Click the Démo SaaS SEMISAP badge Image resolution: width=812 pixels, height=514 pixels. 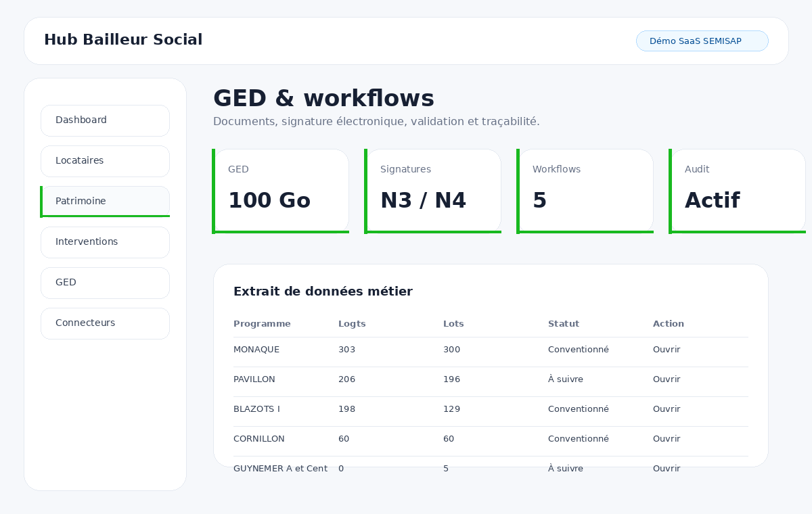point(702,41)
